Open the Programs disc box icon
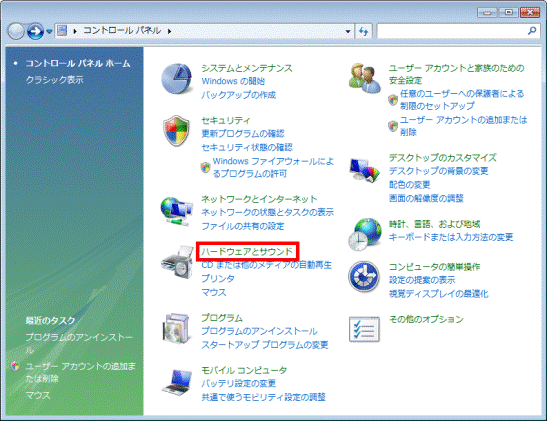This screenshot has height=421, width=547. [177, 328]
